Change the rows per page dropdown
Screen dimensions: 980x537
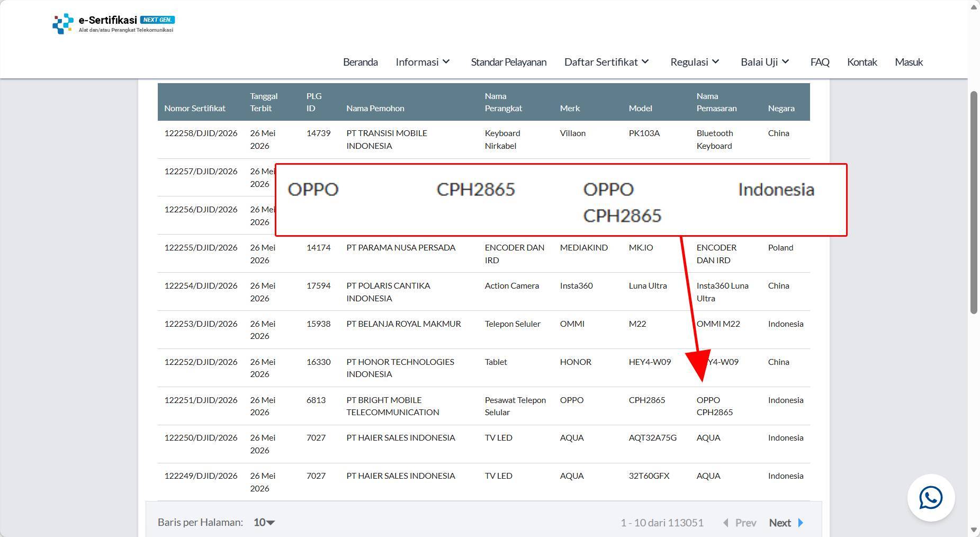tap(264, 522)
